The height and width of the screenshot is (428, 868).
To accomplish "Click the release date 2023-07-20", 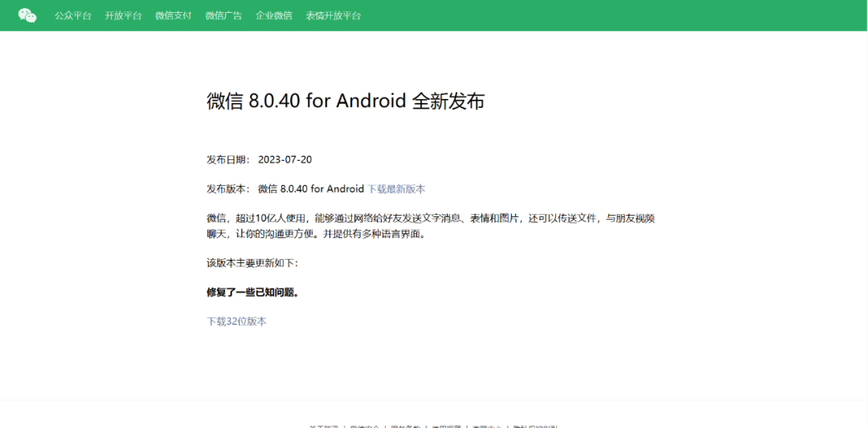I will click(x=285, y=159).
